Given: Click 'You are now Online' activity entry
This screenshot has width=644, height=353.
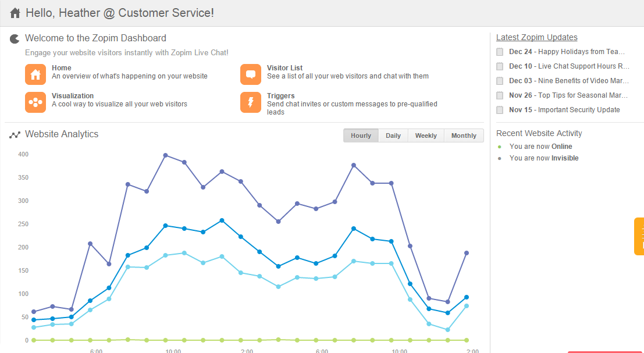Looking at the screenshot, I should coord(540,147).
